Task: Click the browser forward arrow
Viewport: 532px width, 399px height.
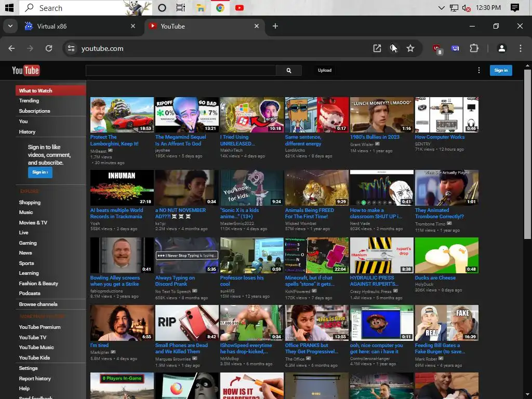Action: 30,48
